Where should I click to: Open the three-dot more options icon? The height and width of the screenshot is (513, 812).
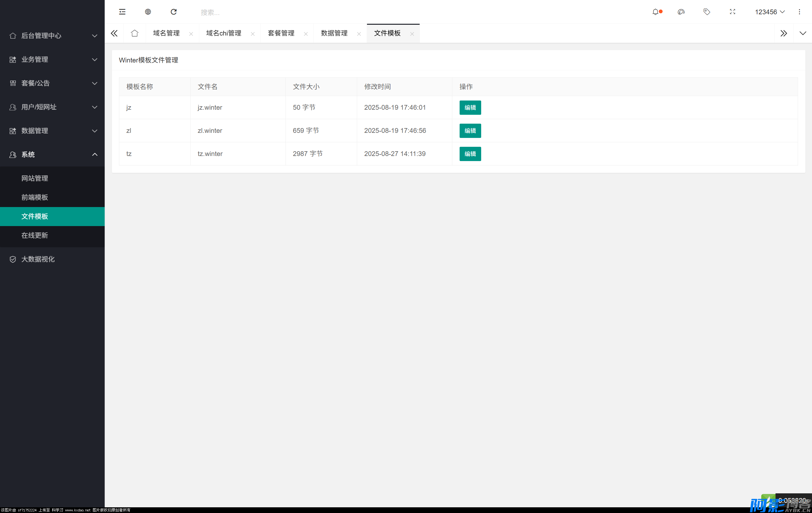point(799,12)
